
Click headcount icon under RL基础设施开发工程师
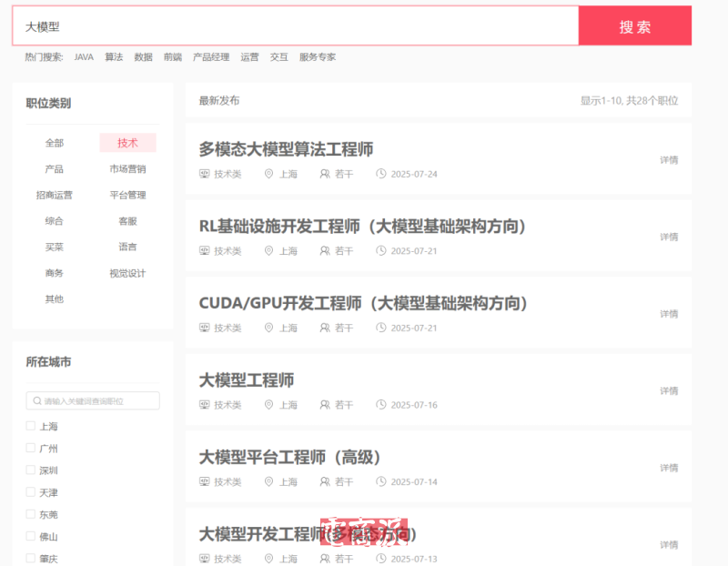coord(325,251)
